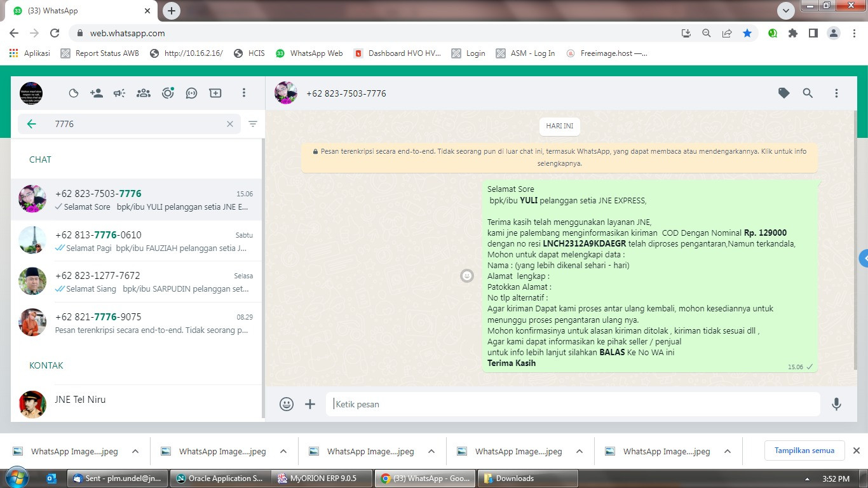Image resolution: width=868 pixels, height=488 pixels.
Task: Open chat +62 823-7503-7776
Action: pos(137,200)
